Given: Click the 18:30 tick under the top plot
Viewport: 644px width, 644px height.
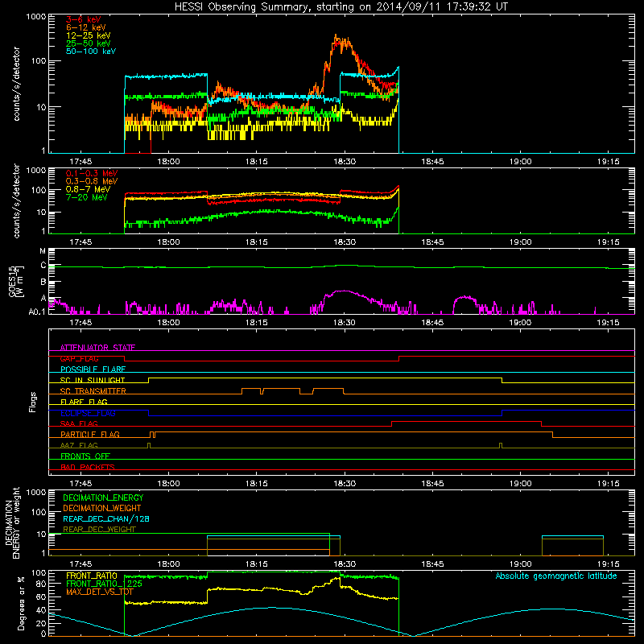Looking at the screenshot, I should pos(345,162).
